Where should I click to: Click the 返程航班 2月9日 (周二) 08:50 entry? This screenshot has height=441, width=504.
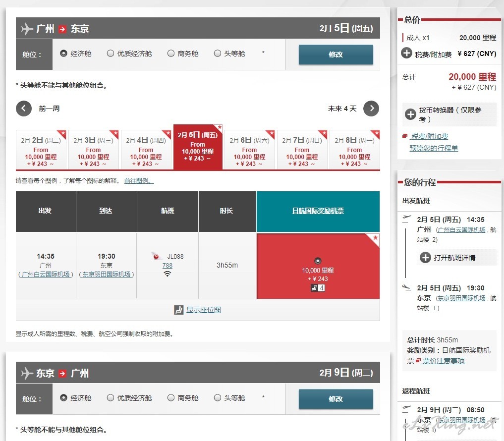click(x=450, y=410)
